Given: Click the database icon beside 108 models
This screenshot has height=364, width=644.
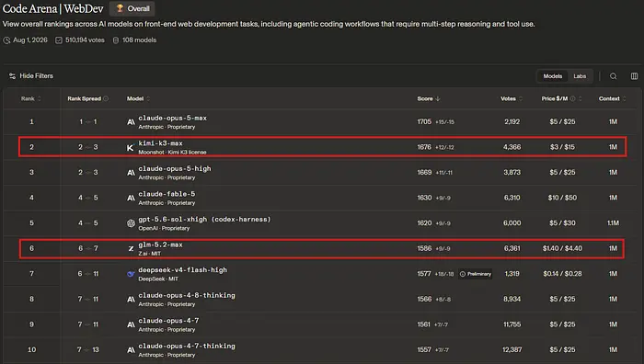Looking at the screenshot, I should coord(116,40).
